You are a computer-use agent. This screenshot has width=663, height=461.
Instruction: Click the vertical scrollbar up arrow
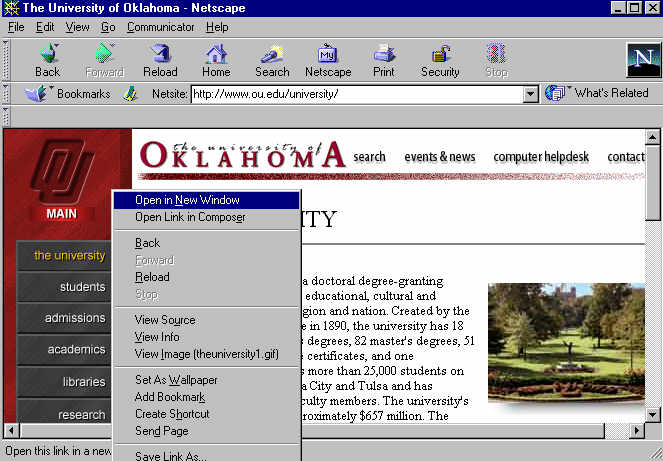(652, 137)
